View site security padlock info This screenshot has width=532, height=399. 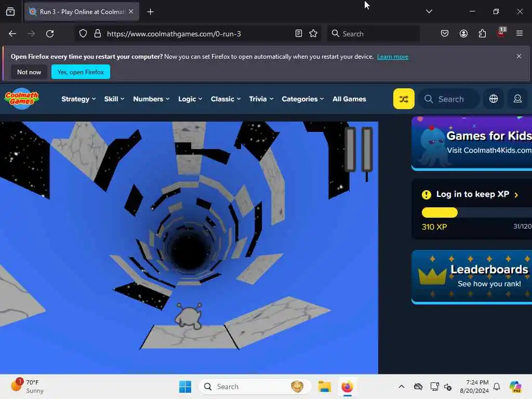[98, 34]
